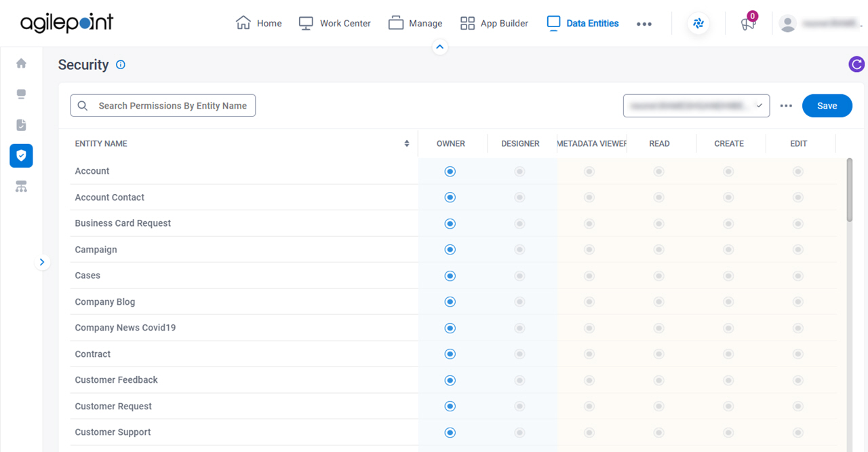Click the sidebar hierarchy diagram icon
This screenshot has height=452, width=868.
pyautogui.click(x=21, y=187)
